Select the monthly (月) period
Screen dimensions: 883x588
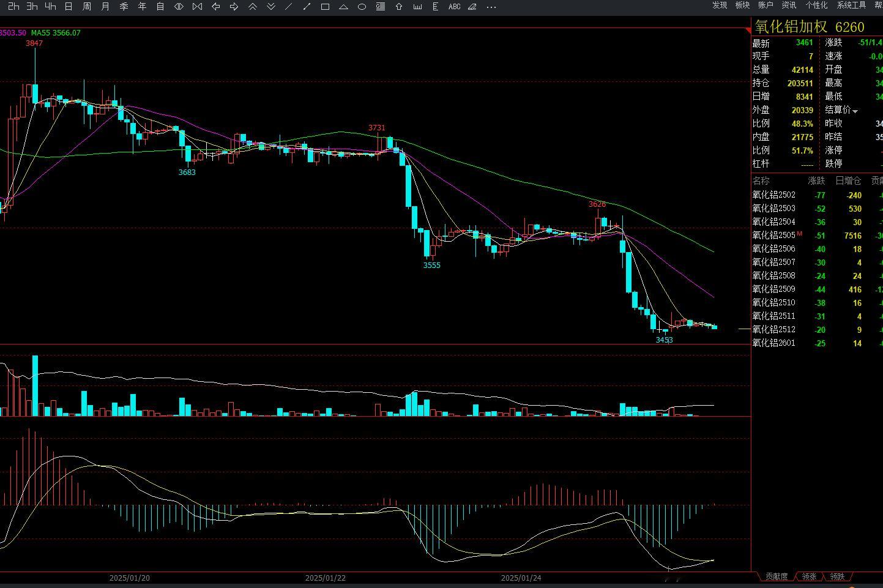tap(105, 7)
